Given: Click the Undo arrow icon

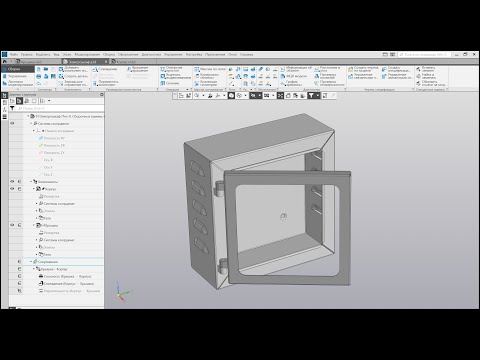Looking at the screenshot, I should pyautogui.click(x=39, y=84).
